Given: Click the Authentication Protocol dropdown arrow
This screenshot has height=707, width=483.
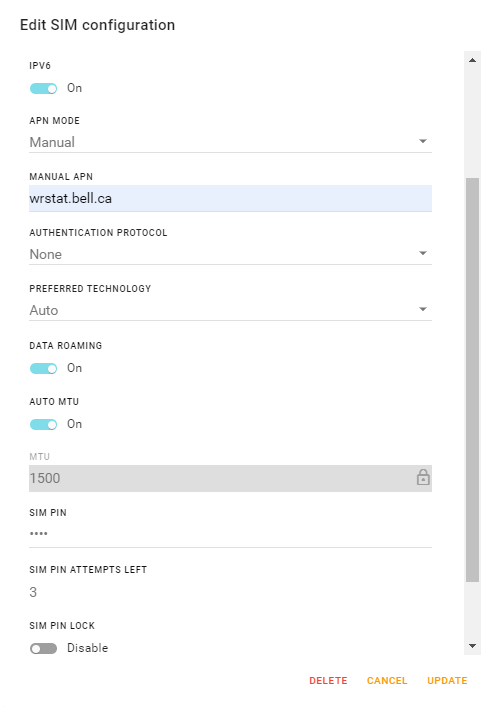Looking at the screenshot, I should pyautogui.click(x=423, y=253).
